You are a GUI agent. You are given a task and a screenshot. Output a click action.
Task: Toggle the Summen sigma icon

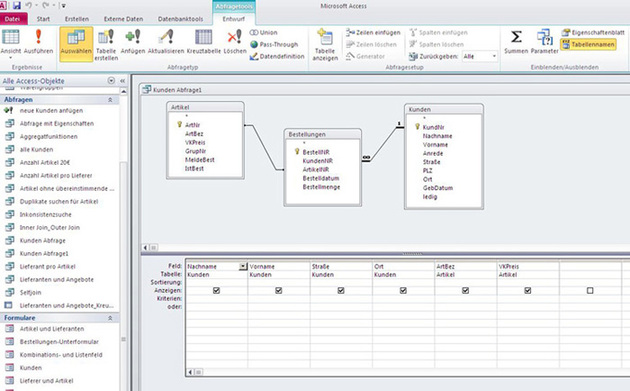click(516, 41)
